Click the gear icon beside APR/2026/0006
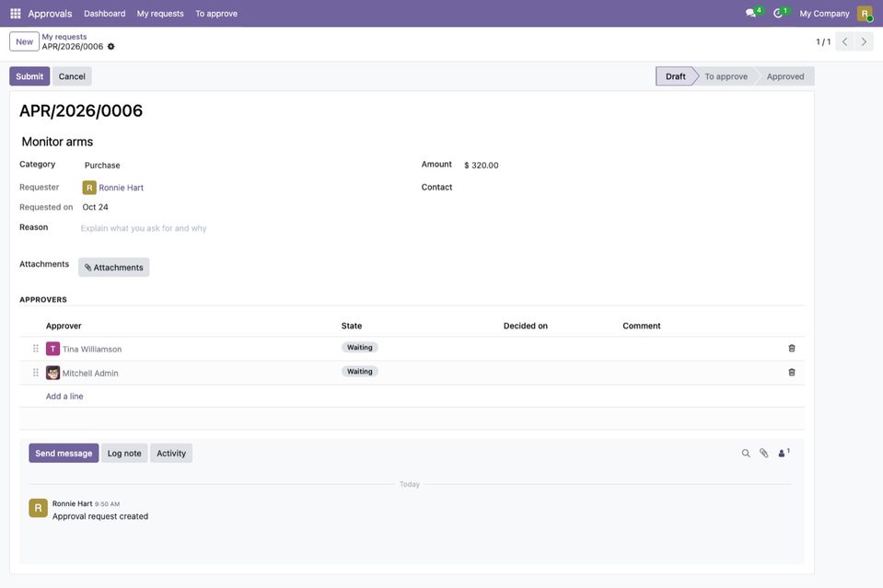883x588 pixels. [110, 47]
